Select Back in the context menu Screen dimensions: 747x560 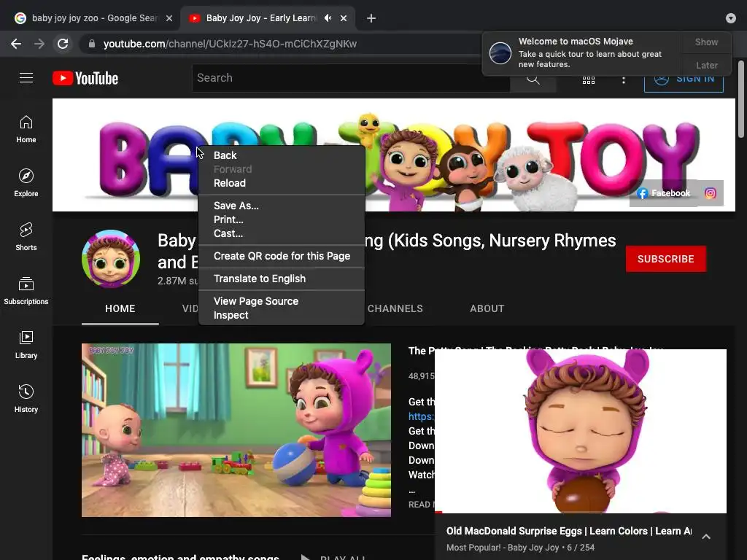282,155
